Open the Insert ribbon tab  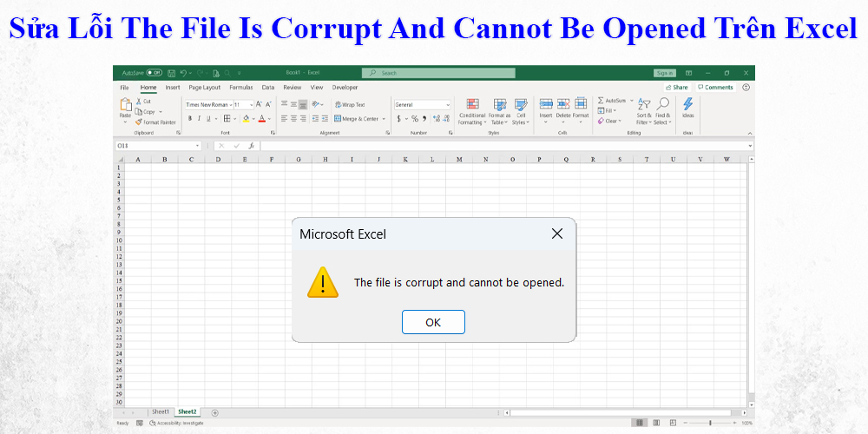coord(173,88)
